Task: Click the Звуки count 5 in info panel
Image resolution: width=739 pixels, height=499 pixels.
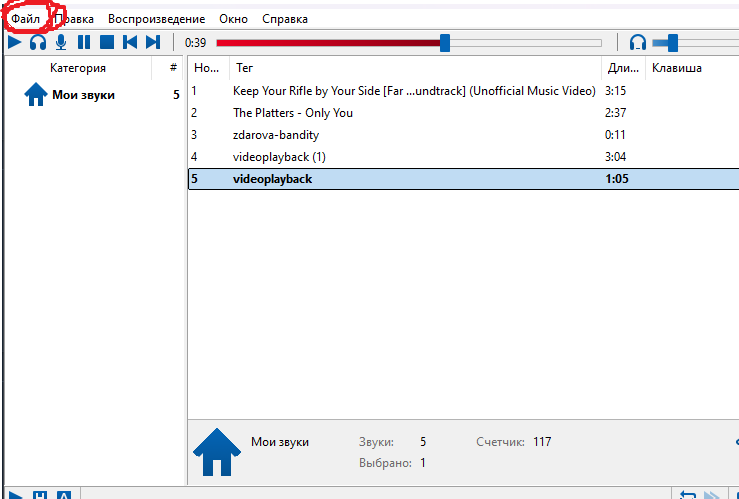Action: 423,442
